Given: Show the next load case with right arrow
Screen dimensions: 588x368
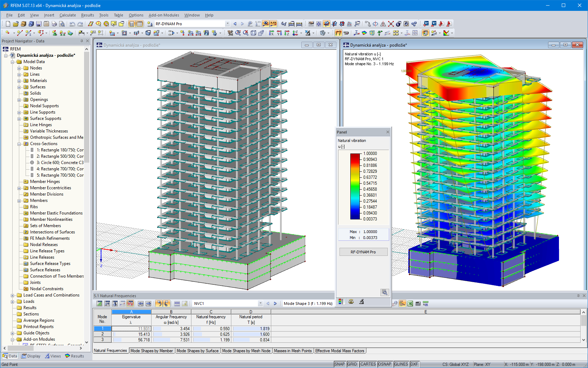Looking at the screenshot, I should (242, 24).
